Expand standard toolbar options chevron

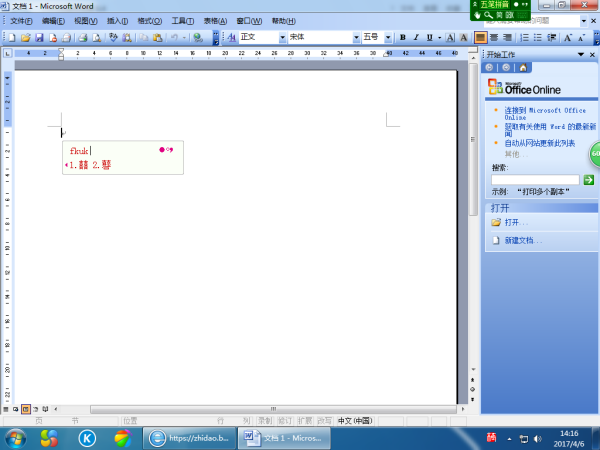tap(216, 38)
